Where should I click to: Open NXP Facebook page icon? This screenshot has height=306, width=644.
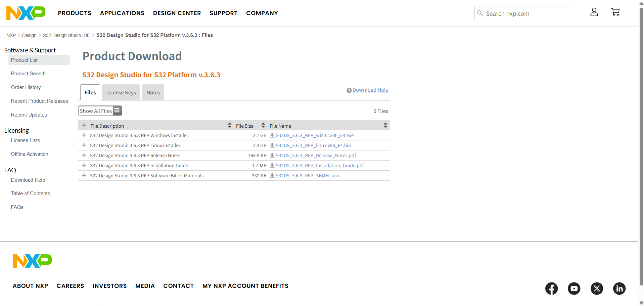tap(551, 289)
